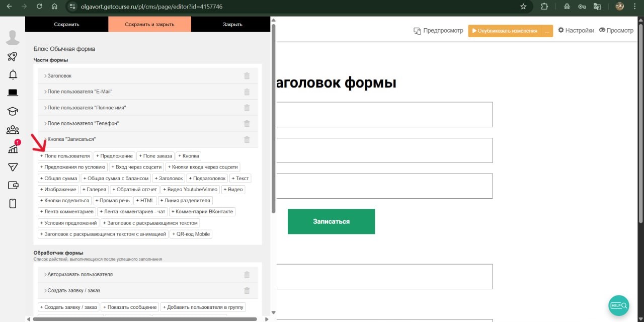This screenshot has width=644, height=322.
Task: Click "Сохранить и закрыть" tab button
Action: click(x=149, y=24)
